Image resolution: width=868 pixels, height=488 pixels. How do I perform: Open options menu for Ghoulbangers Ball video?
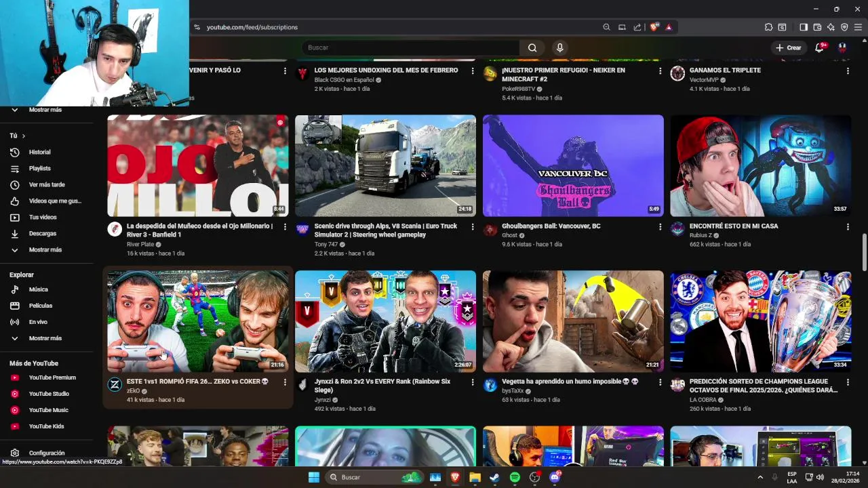pyautogui.click(x=660, y=226)
